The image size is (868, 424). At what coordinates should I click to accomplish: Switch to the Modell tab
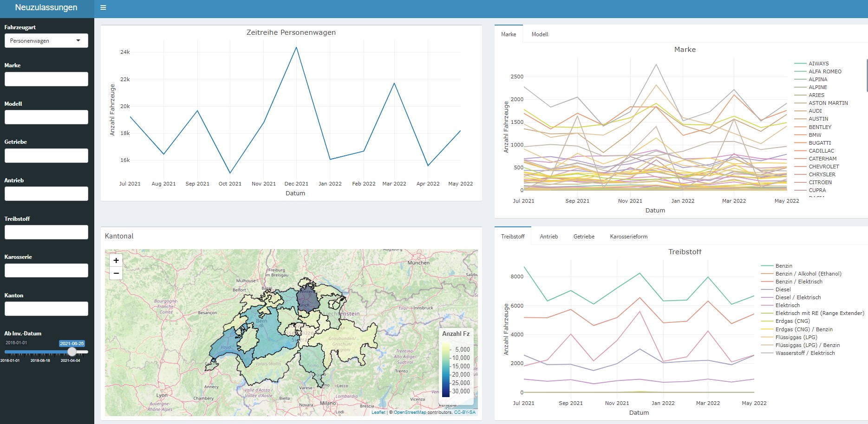[540, 34]
